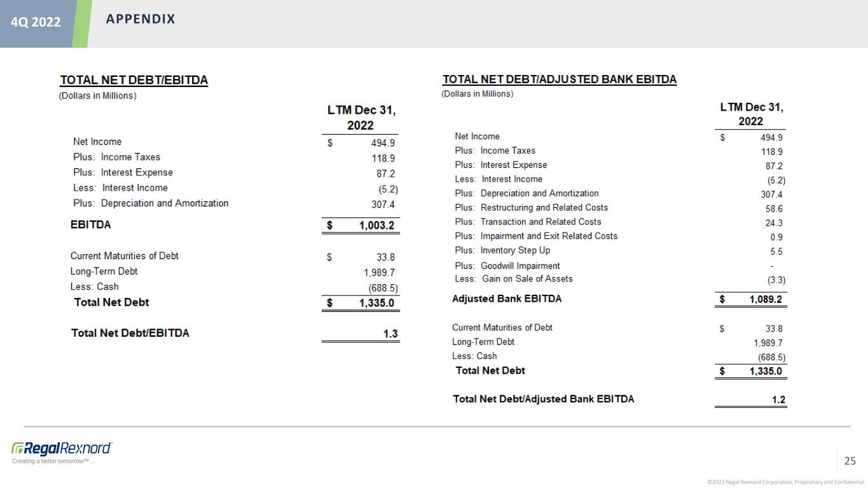
Task: Select the TOTAL NET DEBT/EBITDA heading
Action: pyautogui.click(x=134, y=80)
